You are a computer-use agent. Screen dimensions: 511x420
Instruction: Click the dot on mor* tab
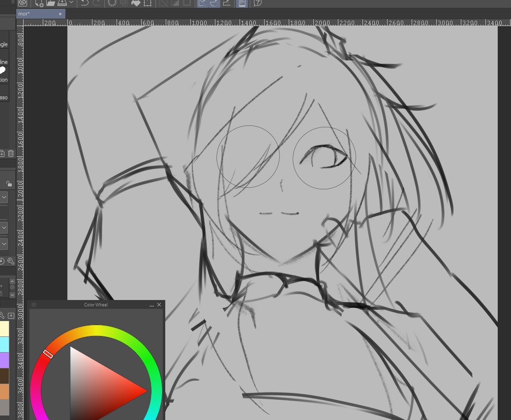[x=60, y=14]
